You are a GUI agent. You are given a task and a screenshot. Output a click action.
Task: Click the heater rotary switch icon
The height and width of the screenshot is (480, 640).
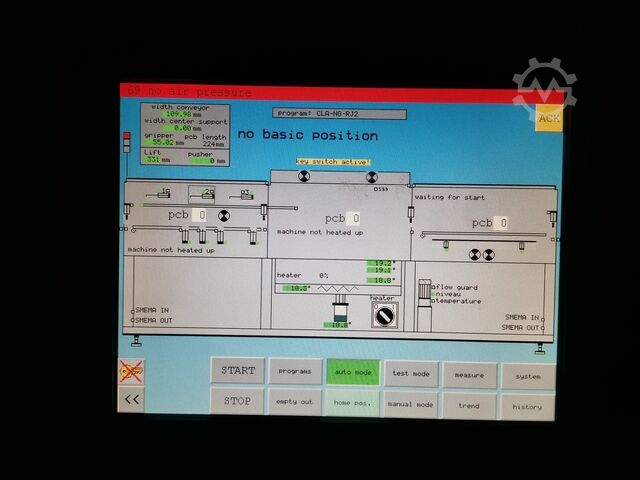tap(382, 315)
